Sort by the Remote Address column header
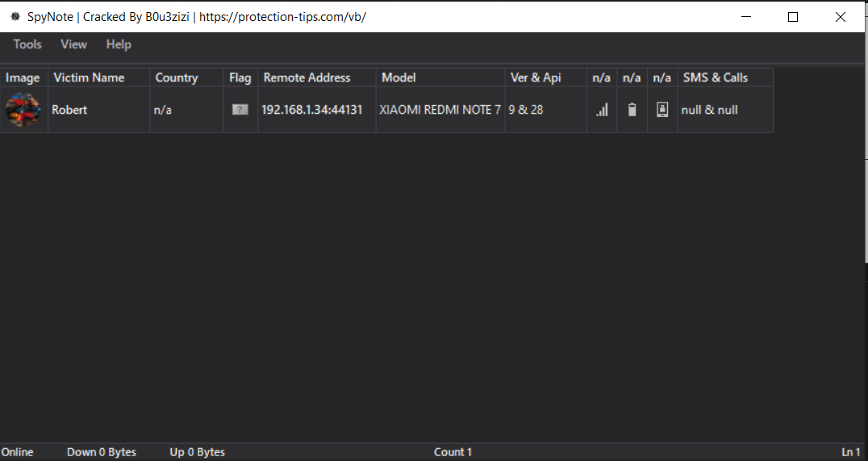The image size is (868, 461). 317,78
